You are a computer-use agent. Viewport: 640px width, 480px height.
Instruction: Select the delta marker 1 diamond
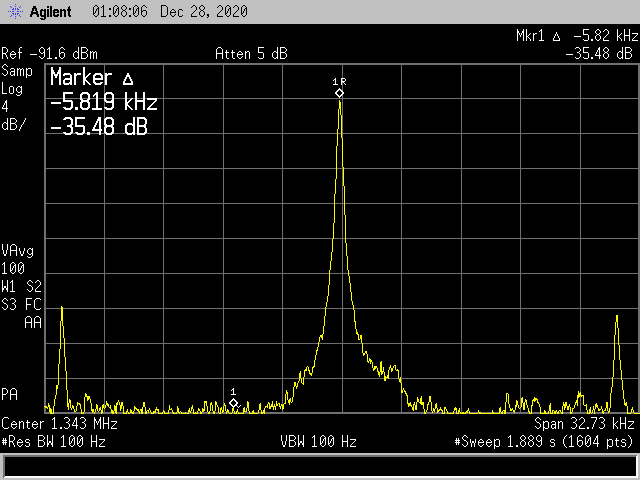(233, 403)
